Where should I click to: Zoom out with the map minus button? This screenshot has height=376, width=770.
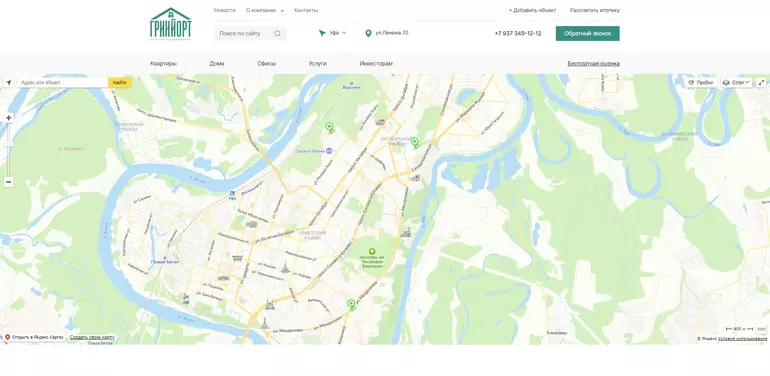coord(8,182)
